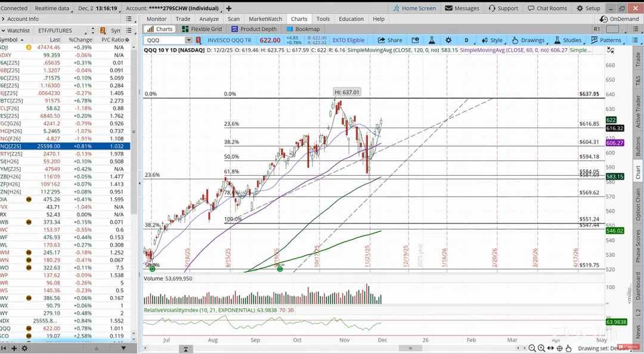Customize watchlist columns gear icon

pos(128,40)
